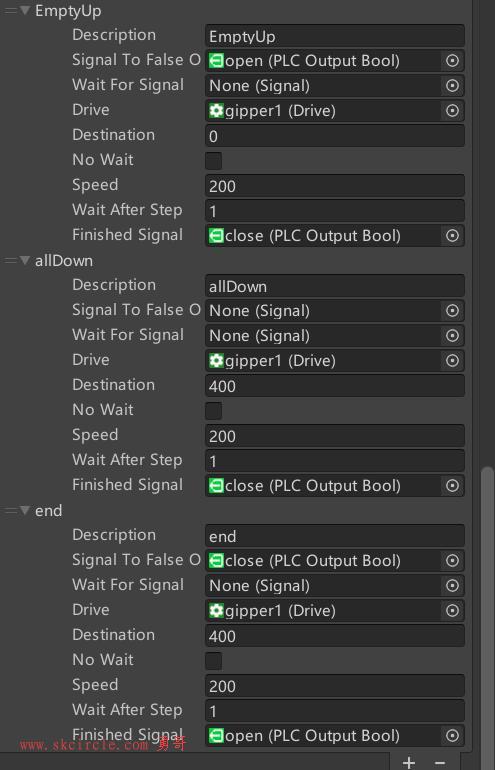Open object picker for end Drive field
Image resolution: width=495 pixels, height=770 pixels.
click(x=452, y=611)
